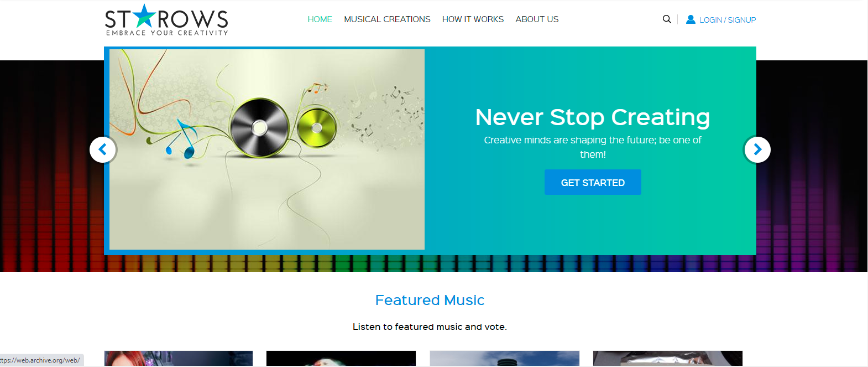Open second featured music thumbnail
This screenshot has width=868, height=367.
pos(341,358)
